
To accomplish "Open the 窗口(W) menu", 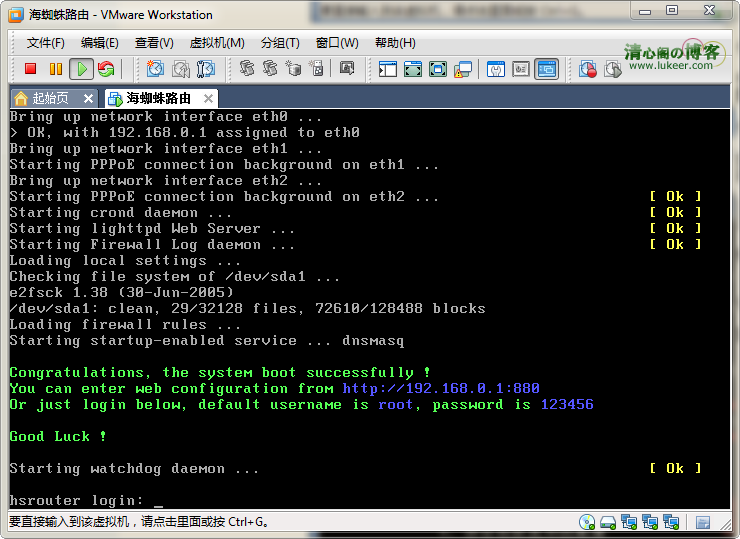I will tap(337, 43).
